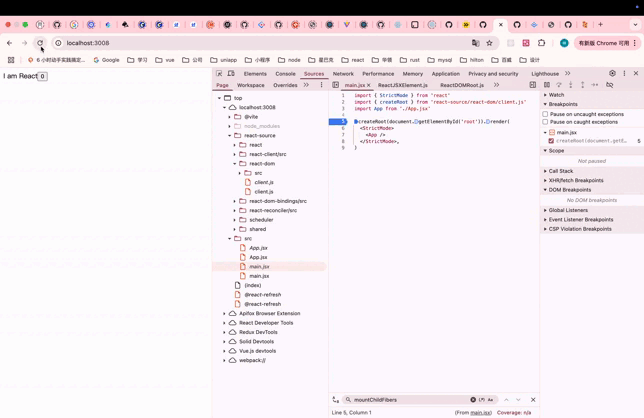Select the inspect element picker tool
This screenshot has width=644, height=418.
(219, 73)
